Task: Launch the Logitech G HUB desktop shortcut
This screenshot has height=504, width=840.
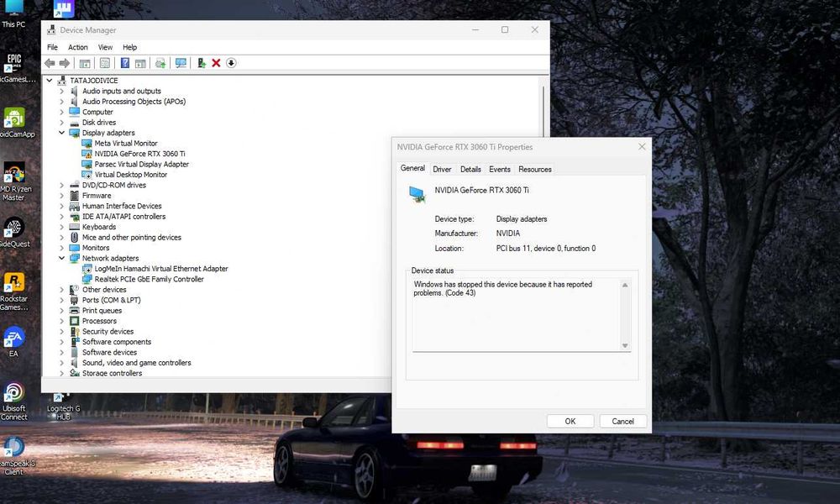Action: click(x=63, y=406)
